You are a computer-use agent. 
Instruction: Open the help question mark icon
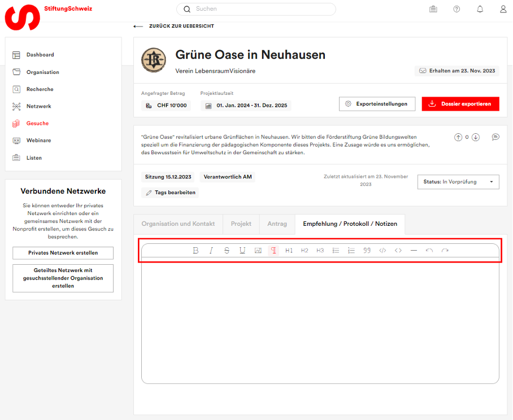pyautogui.click(x=457, y=9)
